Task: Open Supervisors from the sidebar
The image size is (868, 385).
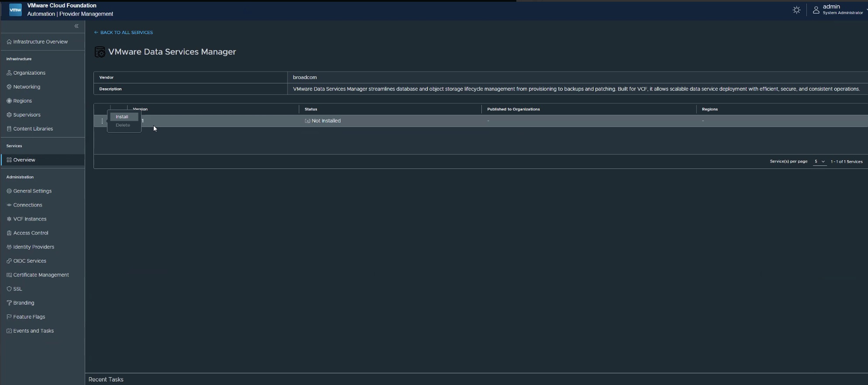Action: [x=27, y=115]
